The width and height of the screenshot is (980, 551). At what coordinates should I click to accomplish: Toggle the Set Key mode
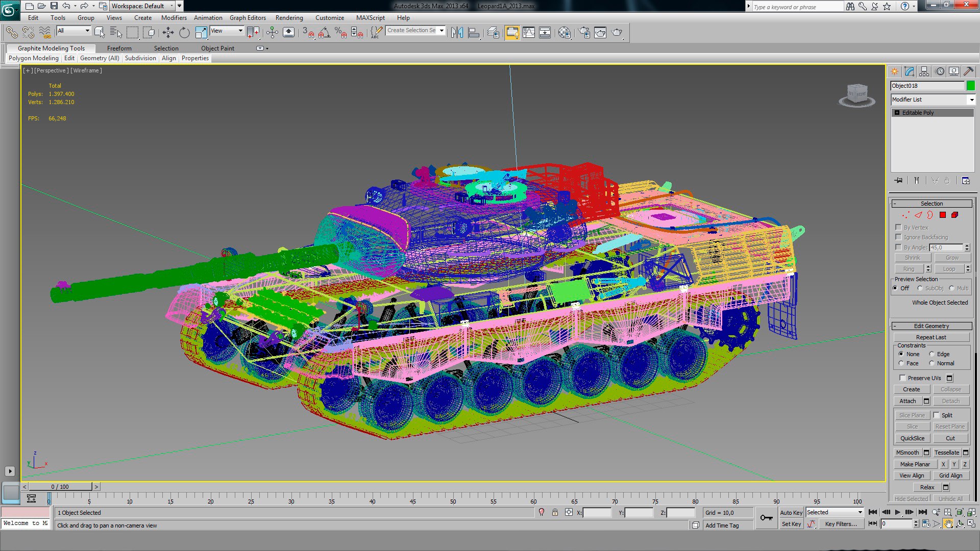(x=791, y=524)
